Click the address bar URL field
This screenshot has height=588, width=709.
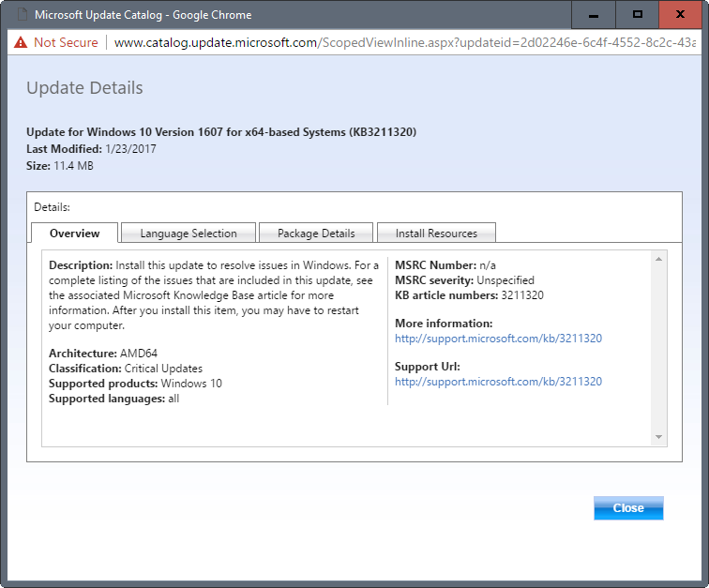tap(405, 42)
